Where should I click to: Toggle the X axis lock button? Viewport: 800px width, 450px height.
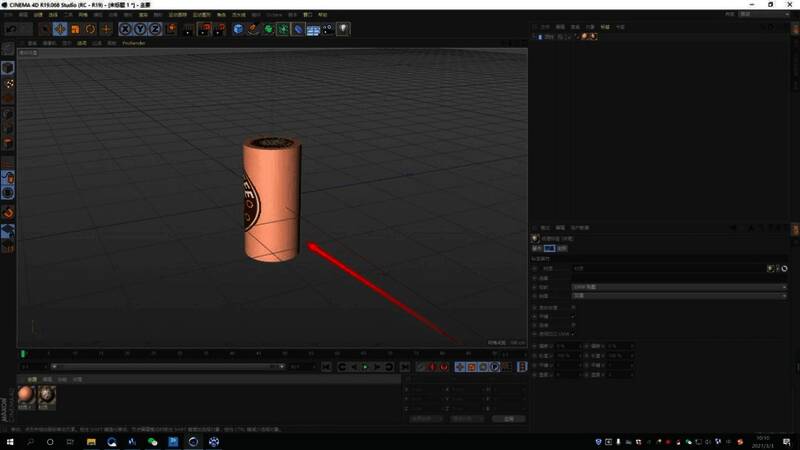(x=125, y=29)
